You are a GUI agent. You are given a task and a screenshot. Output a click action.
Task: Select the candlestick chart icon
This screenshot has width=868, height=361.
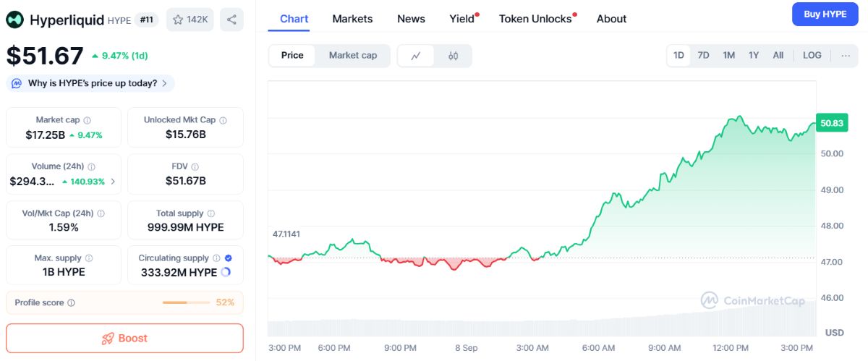point(454,56)
